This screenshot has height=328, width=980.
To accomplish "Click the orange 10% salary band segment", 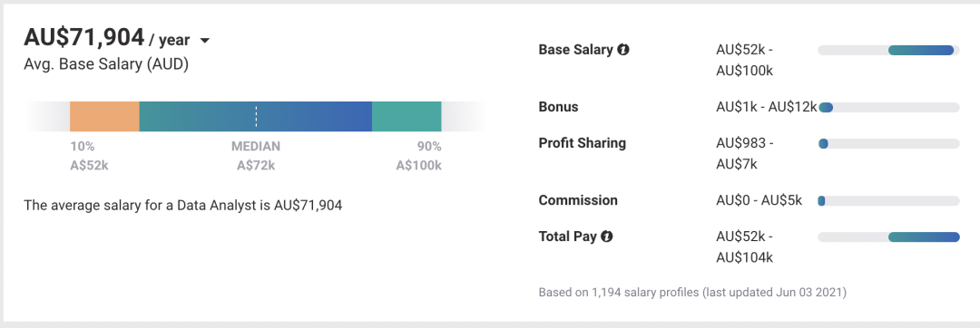I will coord(104,116).
